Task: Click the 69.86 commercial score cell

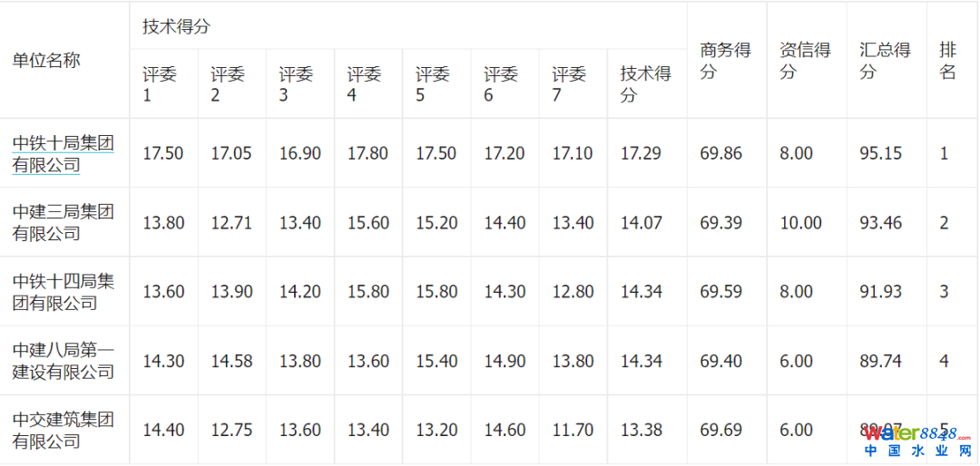Action: point(720,153)
